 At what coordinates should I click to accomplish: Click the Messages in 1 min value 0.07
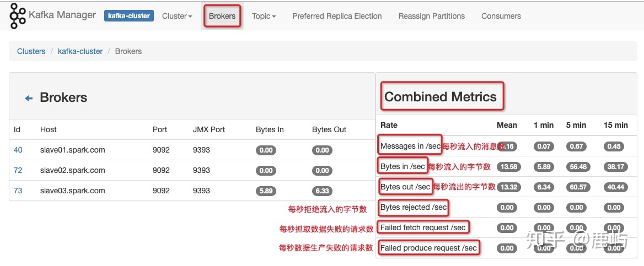(x=544, y=146)
